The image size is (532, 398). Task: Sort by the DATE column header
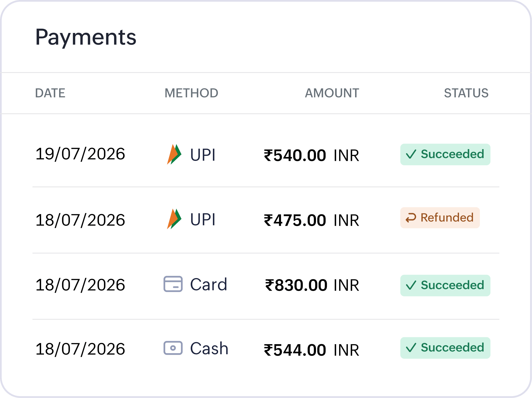click(50, 93)
